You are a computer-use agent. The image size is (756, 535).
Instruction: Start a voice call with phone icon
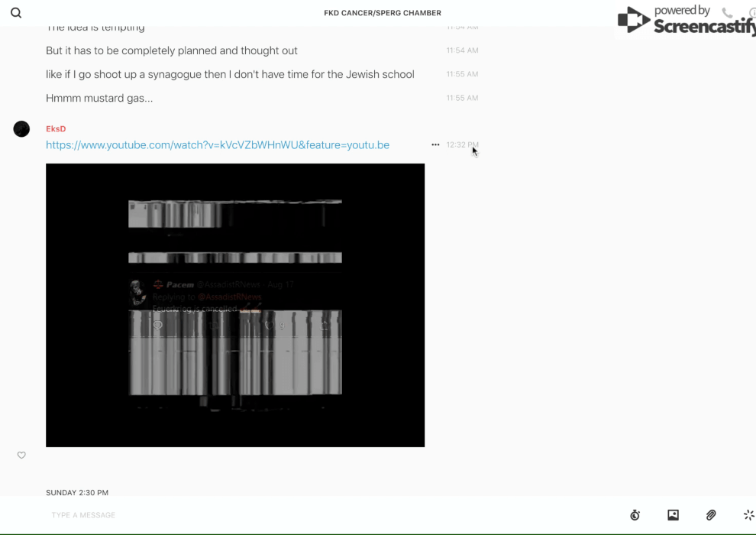point(727,13)
